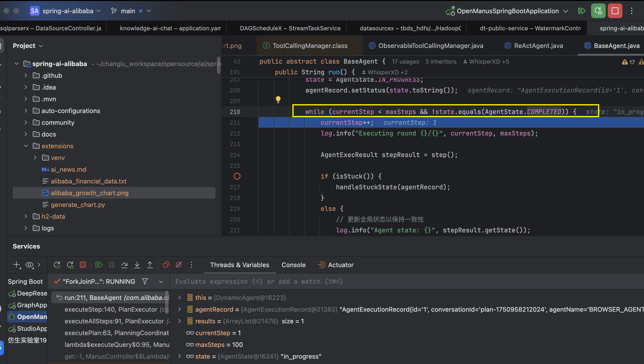The height and width of the screenshot is (364, 644).
Task: Open thread selector dropdown chevron
Action: point(161,282)
